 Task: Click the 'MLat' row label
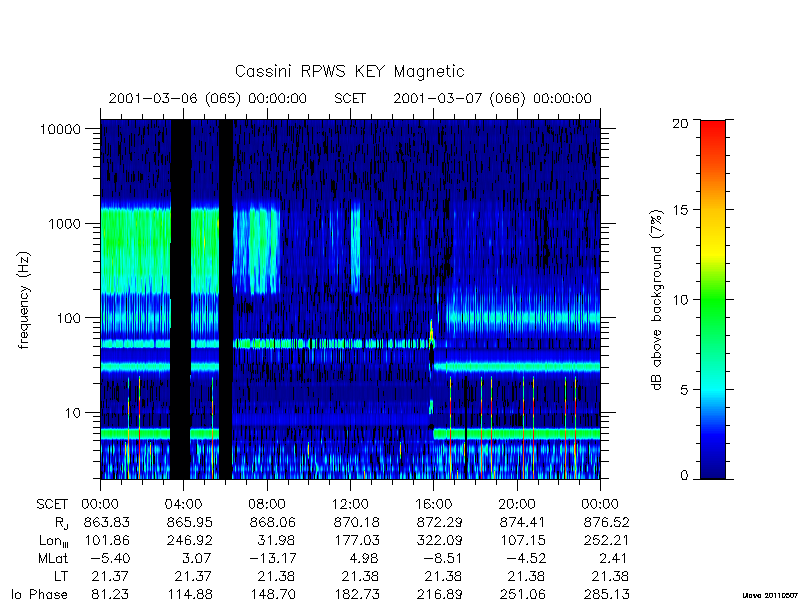coord(53,559)
